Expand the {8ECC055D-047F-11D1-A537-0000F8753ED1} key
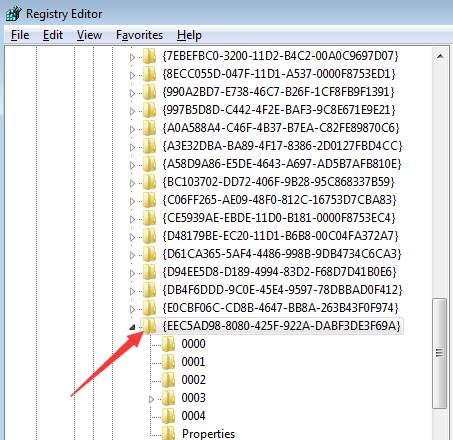The width and height of the screenshot is (453, 440). tap(132, 75)
